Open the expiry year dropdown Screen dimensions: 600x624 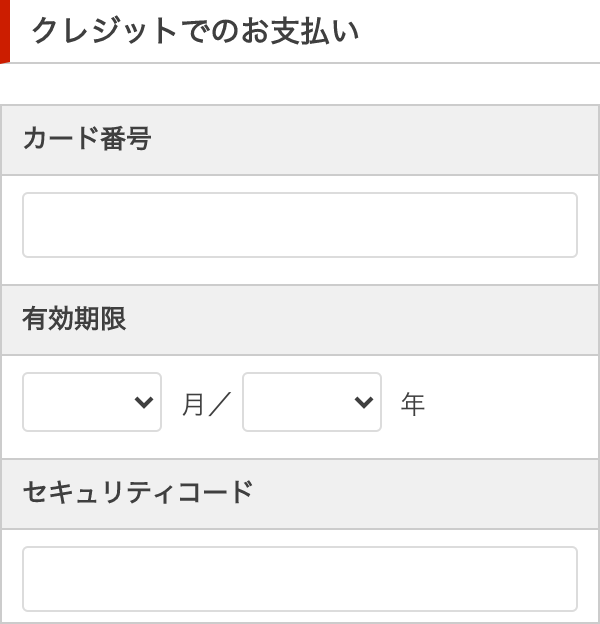coord(312,402)
